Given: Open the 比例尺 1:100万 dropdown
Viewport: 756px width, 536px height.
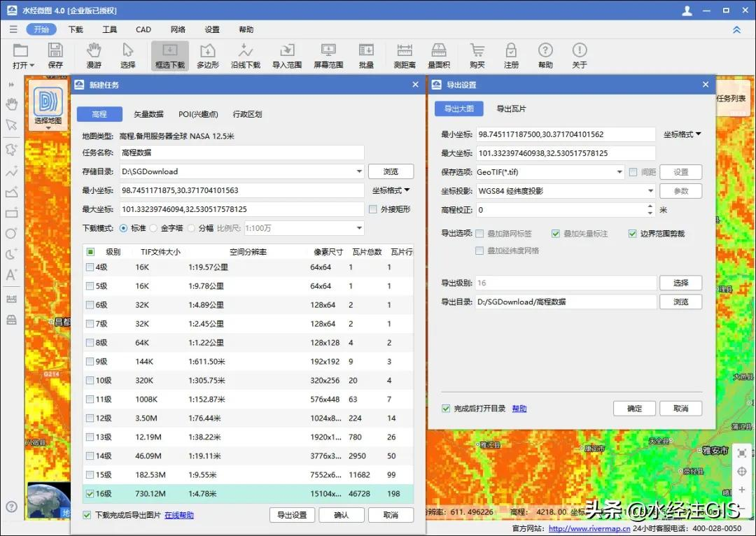Looking at the screenshot, I should 359,228.
